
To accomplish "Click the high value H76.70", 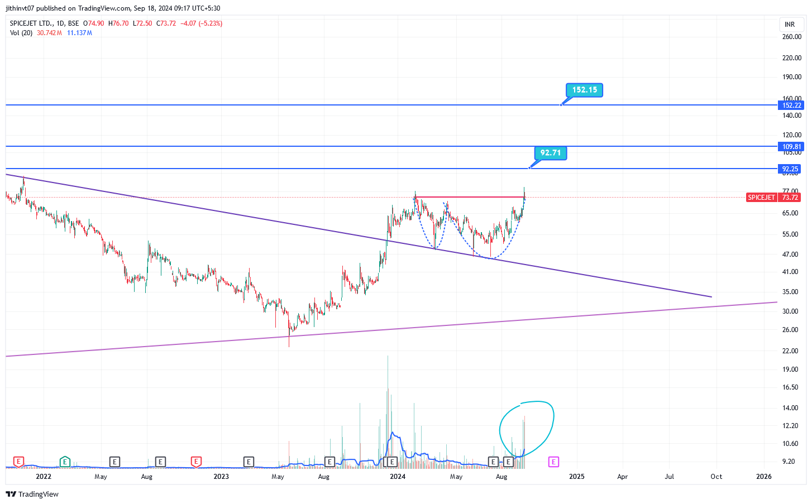I will [118, 23].
